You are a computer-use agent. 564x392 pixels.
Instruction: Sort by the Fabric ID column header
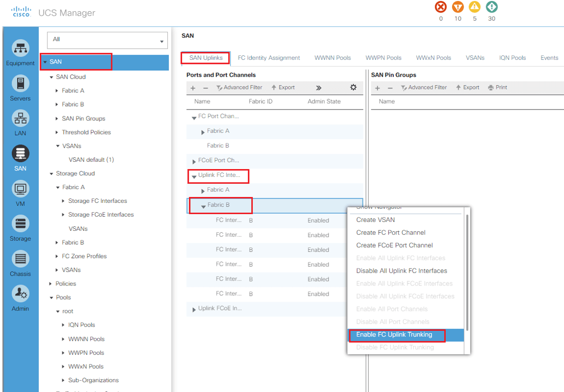260,102
